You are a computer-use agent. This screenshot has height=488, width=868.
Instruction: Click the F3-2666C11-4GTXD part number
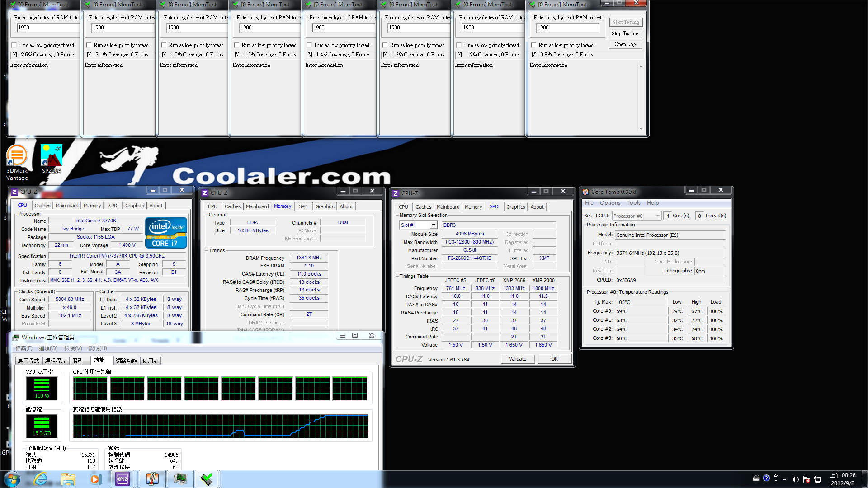coord(469,258)
